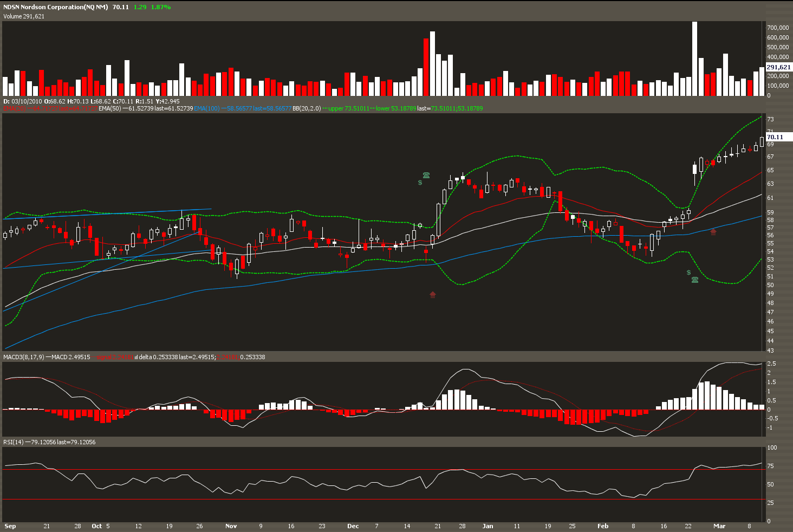Click the Mar label on date axis
This screenshot has width=793, height=532.
point(719,526)
